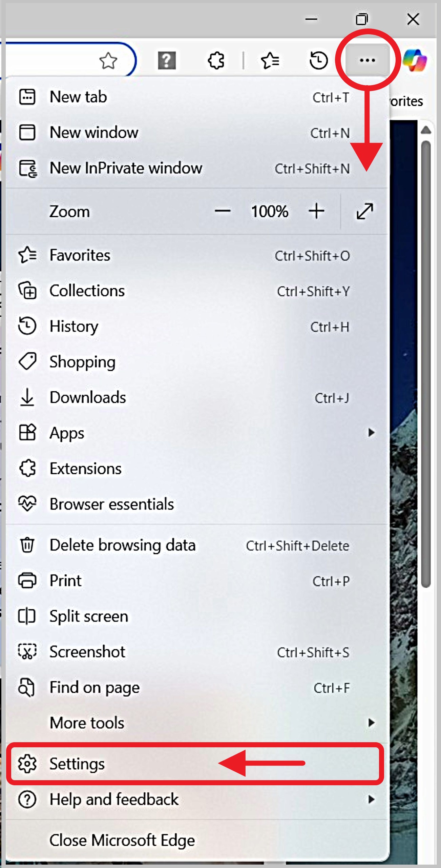Select New InPrivate window

pyautogui.click(x=126, y=168)
